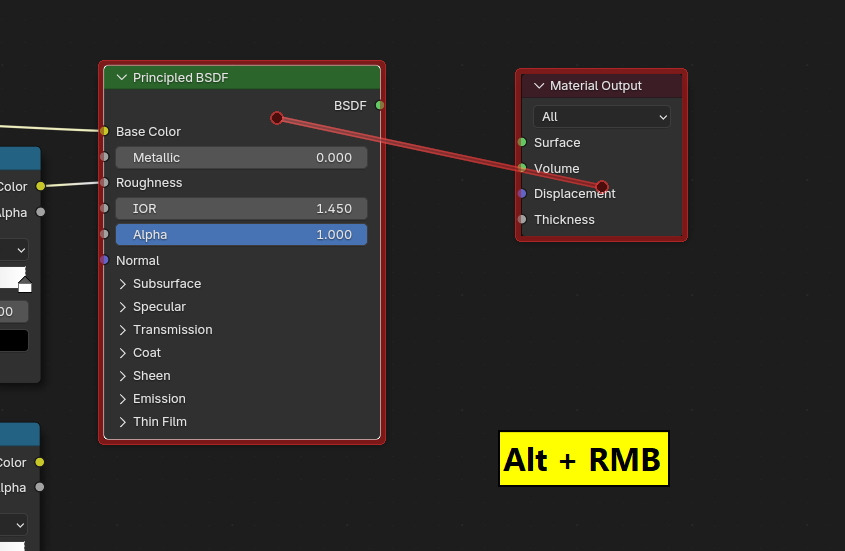Viewport: 845px width, 551px height.
Task: Click the Base Color input socket
Action: click(x=105, y=131)
